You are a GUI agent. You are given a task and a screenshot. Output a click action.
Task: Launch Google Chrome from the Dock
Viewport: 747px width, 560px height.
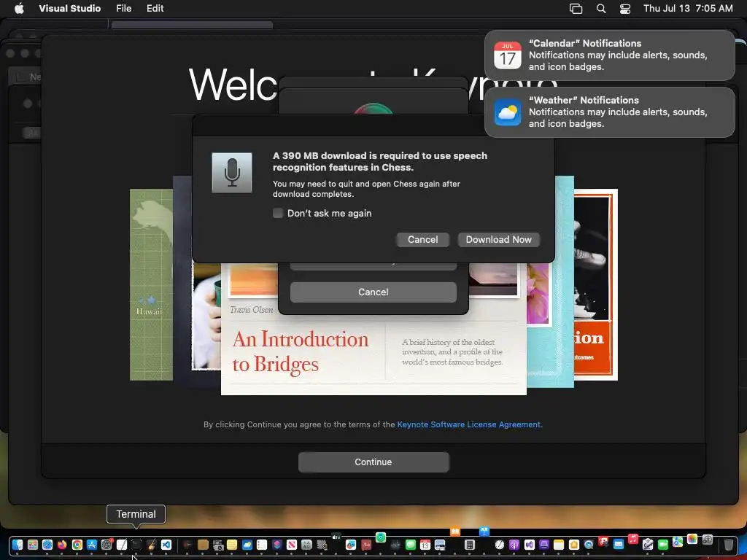coord(77,545)
